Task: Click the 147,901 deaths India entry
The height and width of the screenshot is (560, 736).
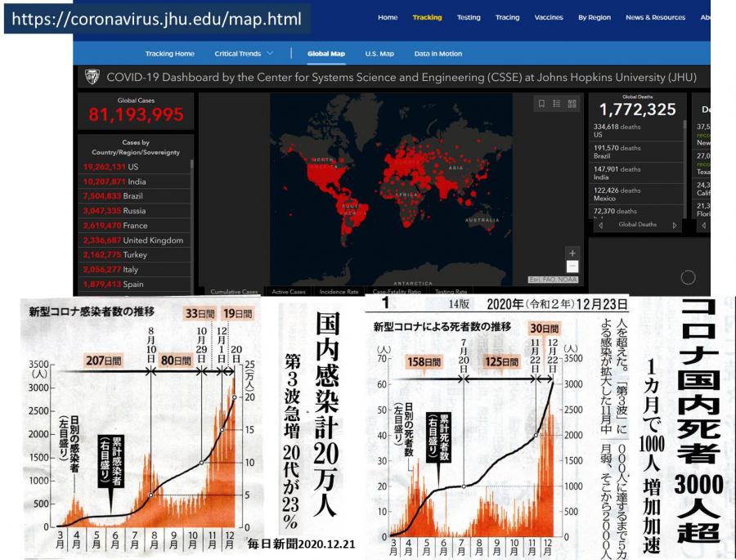Action: click(636, 172)
